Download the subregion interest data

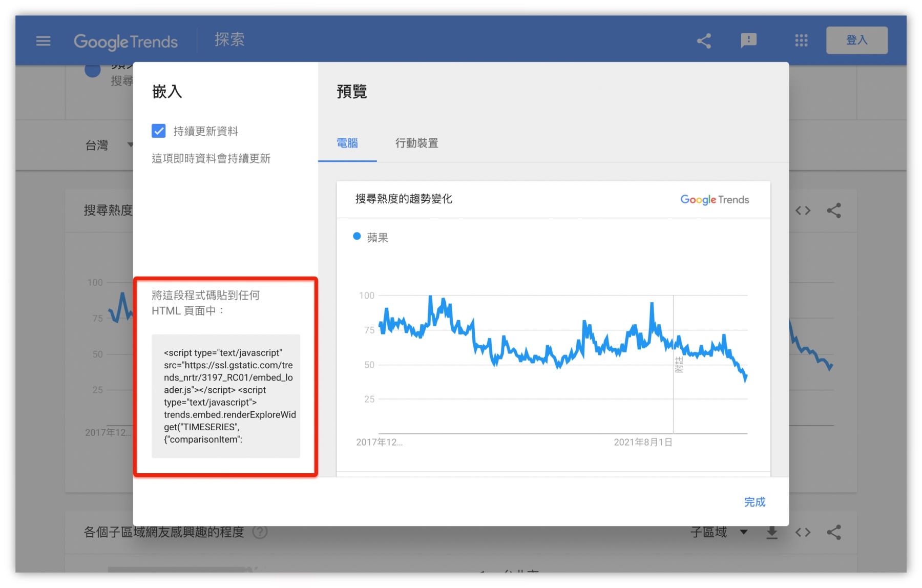(x=772, y=533)
